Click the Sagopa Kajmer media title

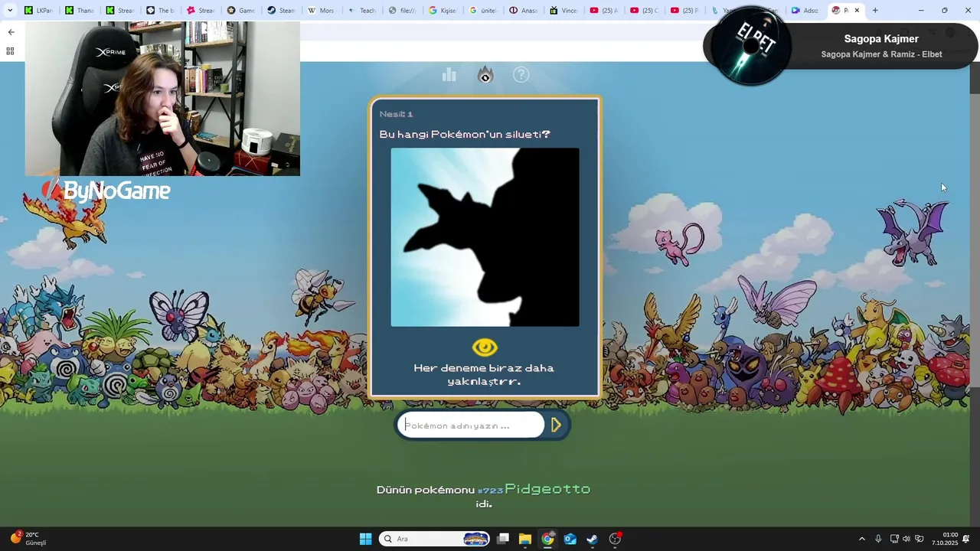[881, 39]
